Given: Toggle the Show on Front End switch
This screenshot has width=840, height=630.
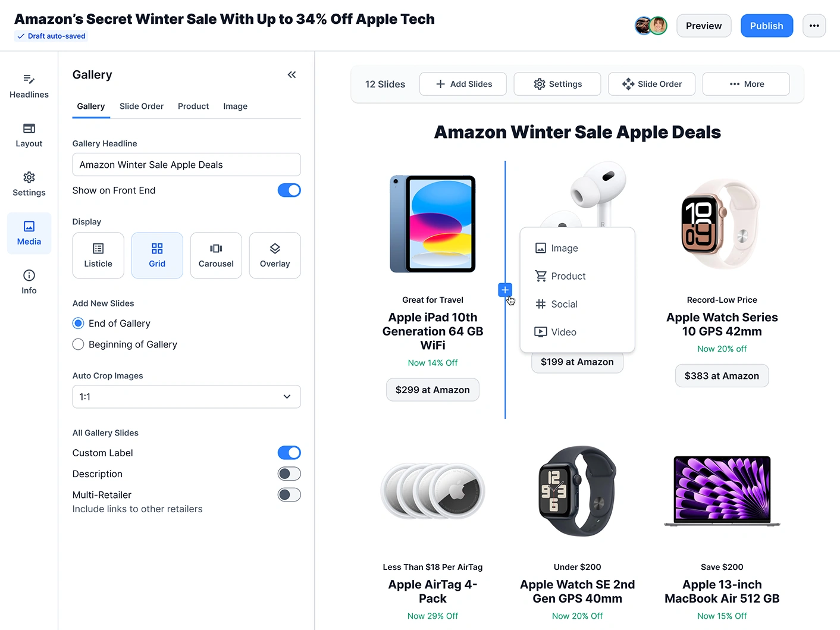Looking at the screenshot, I should [x=289, y=190].
